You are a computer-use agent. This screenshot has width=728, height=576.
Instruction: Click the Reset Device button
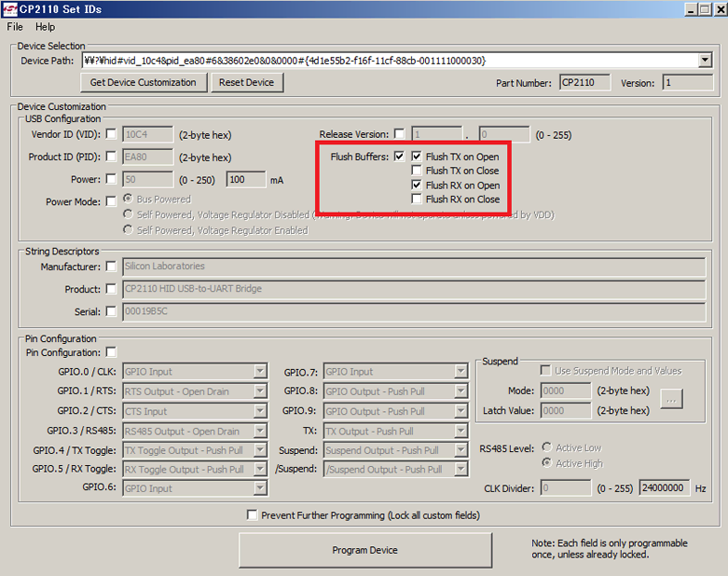tap(246, 83)
